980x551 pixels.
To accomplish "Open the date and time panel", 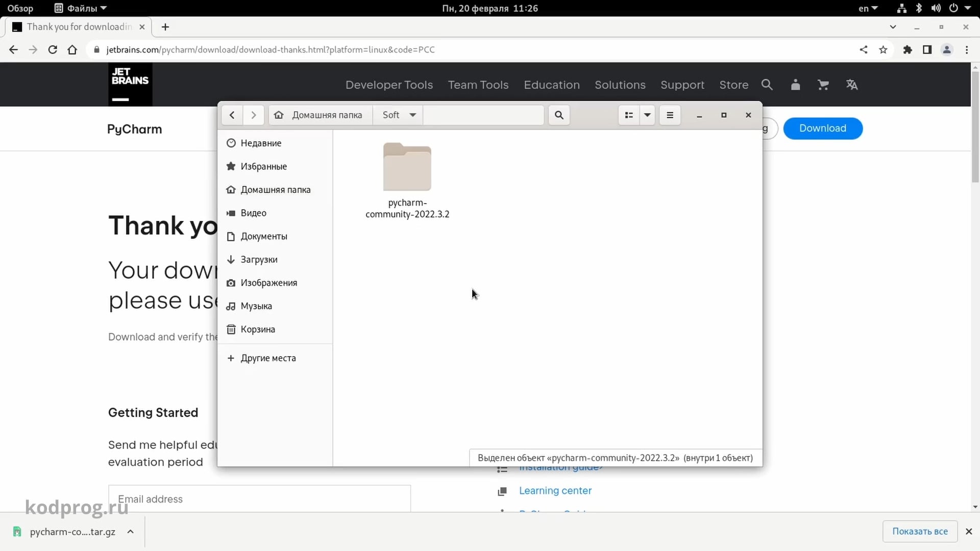I will (x=490, y=8).
